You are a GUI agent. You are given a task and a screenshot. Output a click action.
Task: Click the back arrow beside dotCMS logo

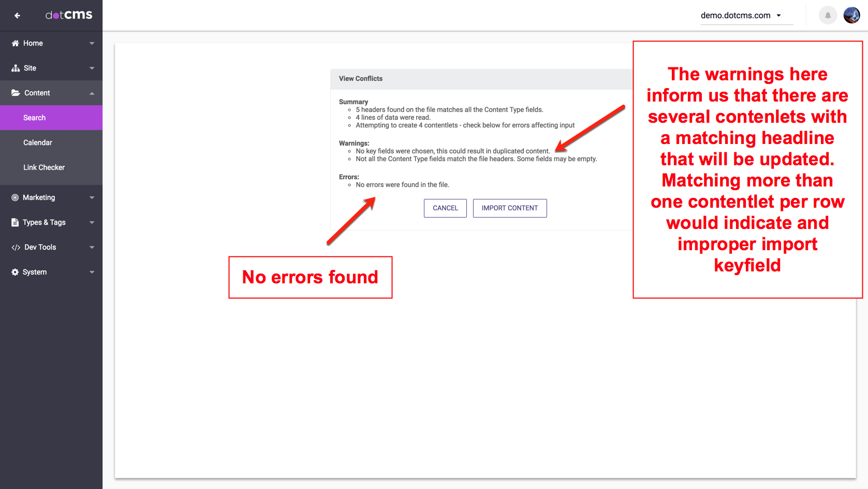tap(18, 16)
